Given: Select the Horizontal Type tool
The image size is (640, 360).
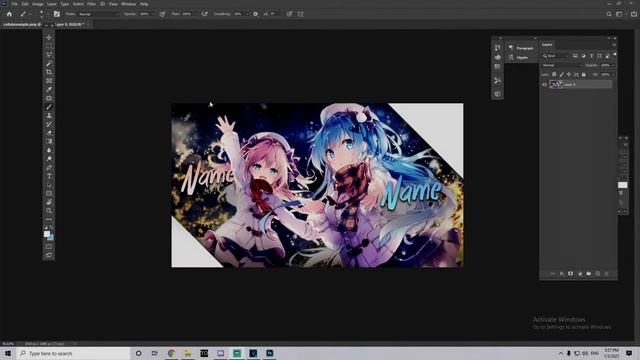Looking at the screenshot, I should [49, 176].
